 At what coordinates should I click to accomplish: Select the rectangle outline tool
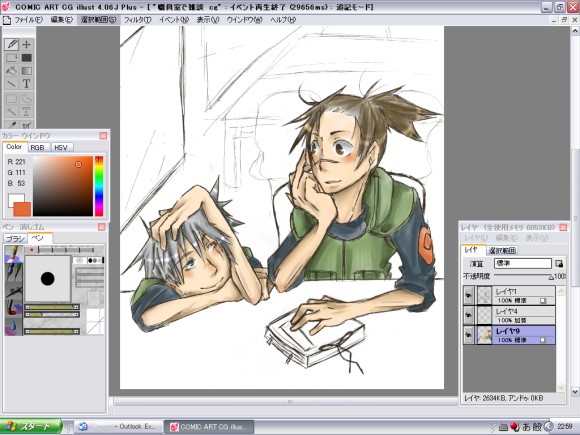pos(12,58)
